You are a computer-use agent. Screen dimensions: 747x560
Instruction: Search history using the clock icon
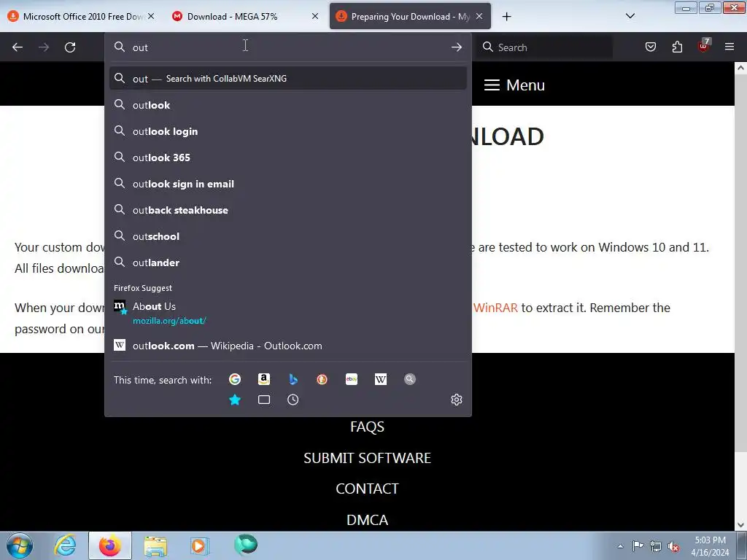[293, 400]
